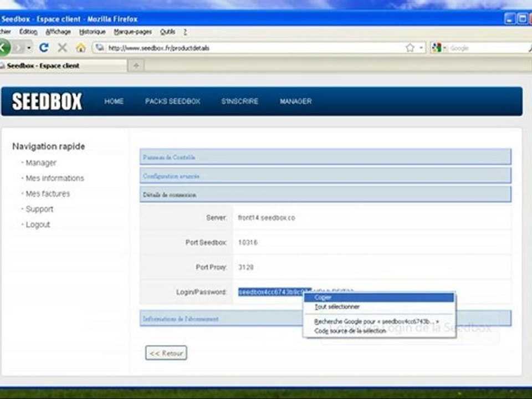Open Mes informations link
Viewport: 532px width, 399px height.
pos(55,178)
